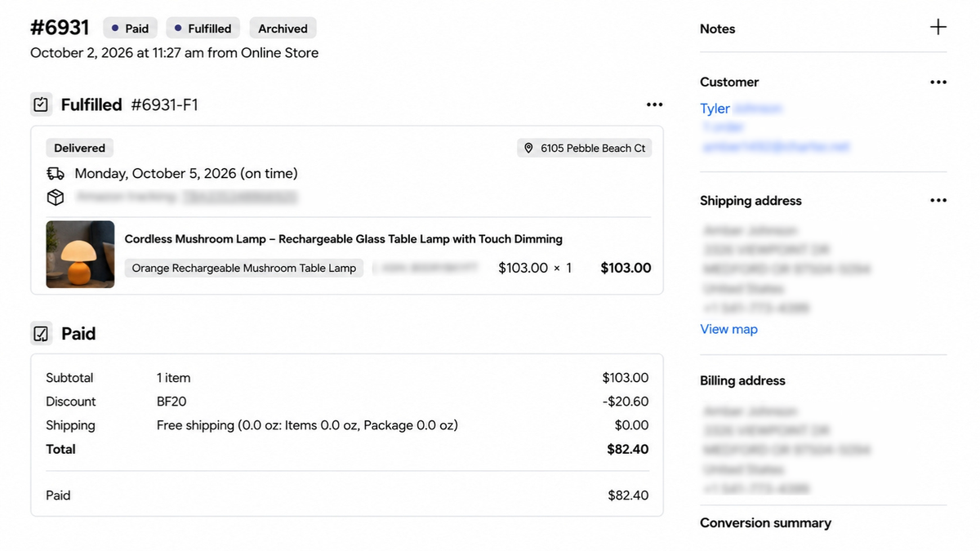This screenshot has height=551, width=980.
Task: Open the mushroom lamp product thumbnail
Action: (x=80, y=255)
